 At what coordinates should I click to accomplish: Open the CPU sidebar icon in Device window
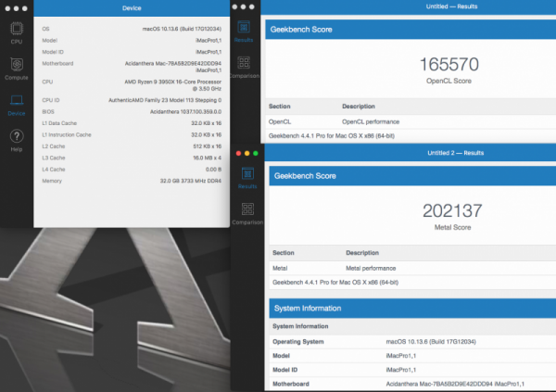[17, 29]
